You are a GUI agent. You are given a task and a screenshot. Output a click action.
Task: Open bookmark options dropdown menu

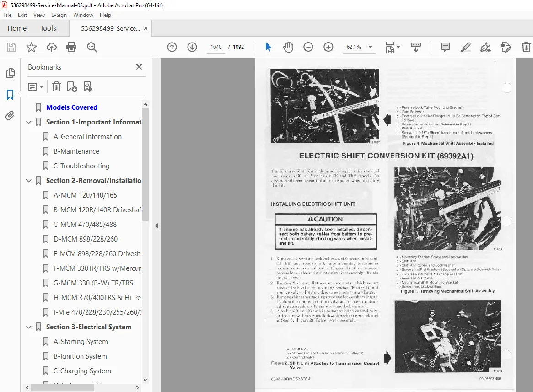(35, 87)
